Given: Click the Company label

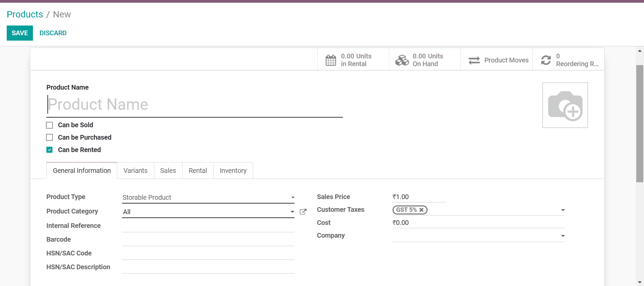Looking at the screenshot, I should [x=331, y=236].
